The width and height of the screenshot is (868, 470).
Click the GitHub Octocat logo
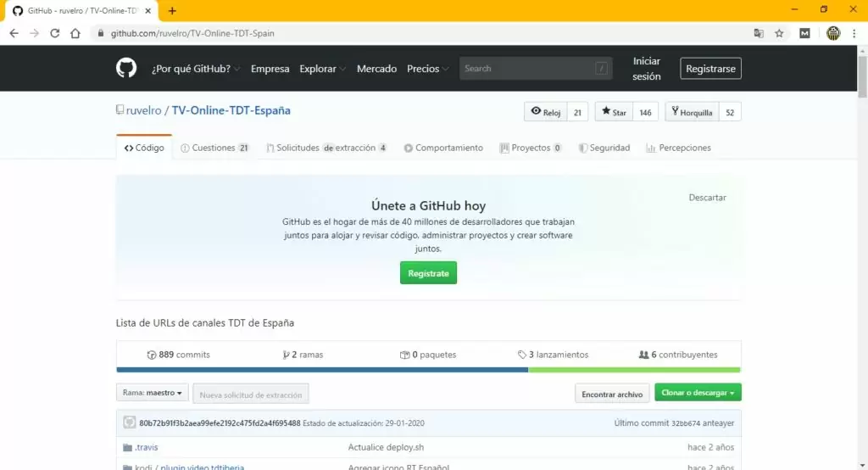[126, 69]
